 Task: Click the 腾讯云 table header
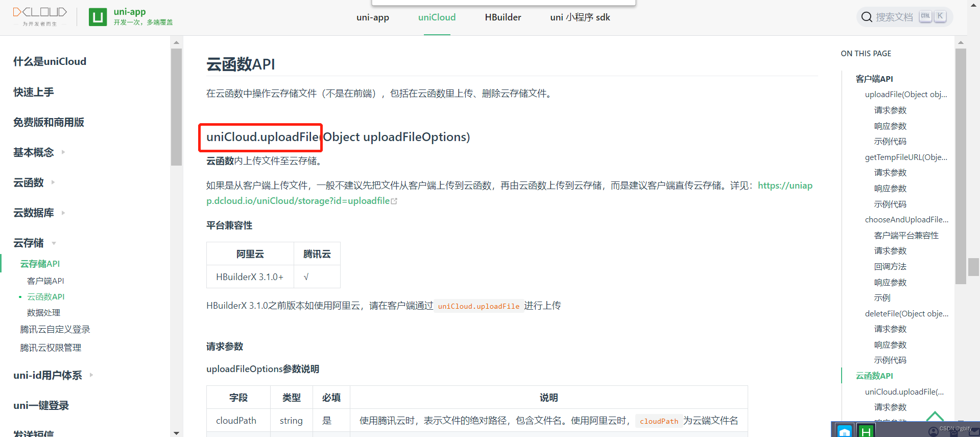click(x=317, y=254)
